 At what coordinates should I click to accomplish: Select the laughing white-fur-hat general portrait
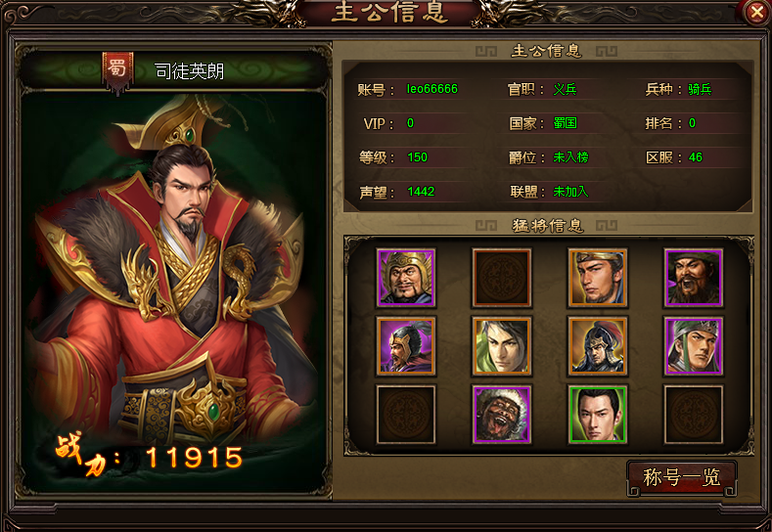[502, 415]
